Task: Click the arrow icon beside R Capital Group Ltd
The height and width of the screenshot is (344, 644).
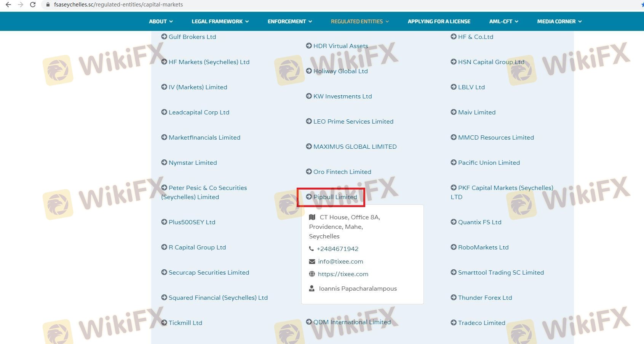Action: click(164, 247)
